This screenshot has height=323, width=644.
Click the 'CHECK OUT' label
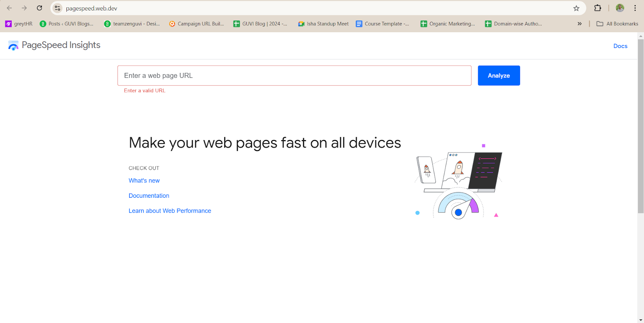(144, 168)
